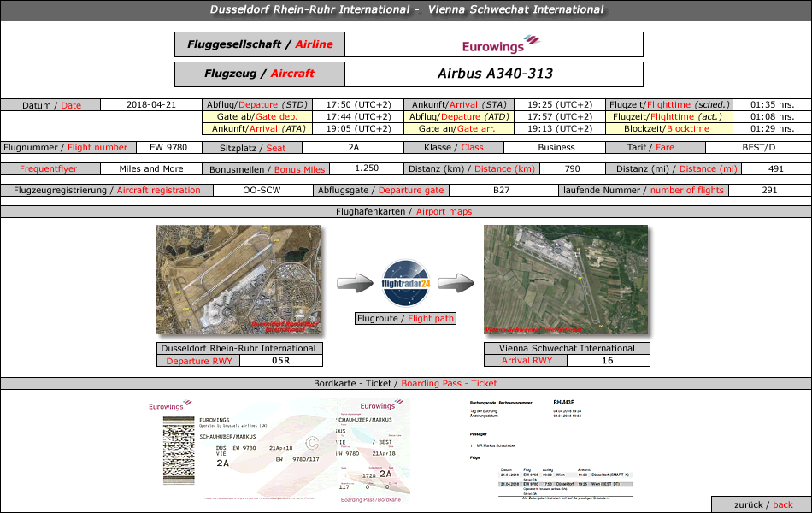Select number of flights value 291
Screen dimensions: 812x513
coord(769,190)
